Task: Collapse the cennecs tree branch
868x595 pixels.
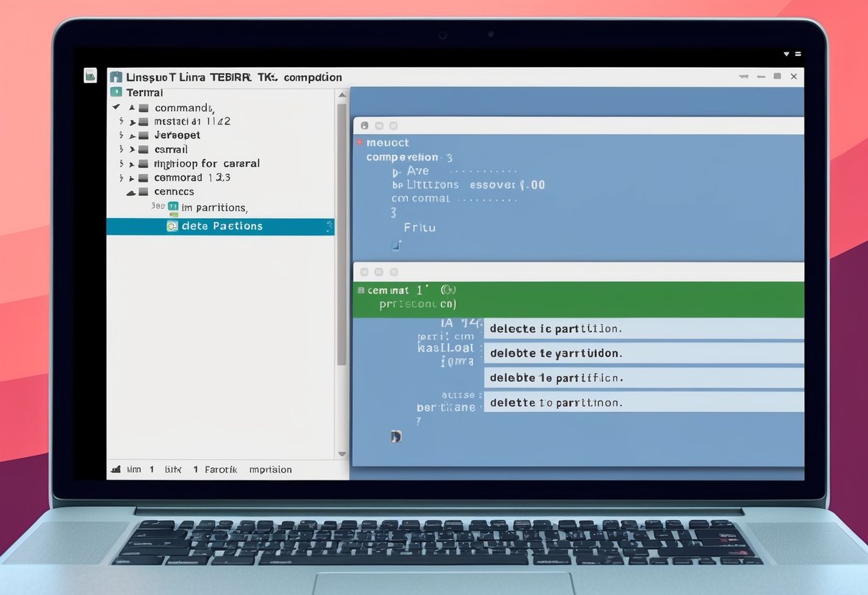Action: click(130, 191)
